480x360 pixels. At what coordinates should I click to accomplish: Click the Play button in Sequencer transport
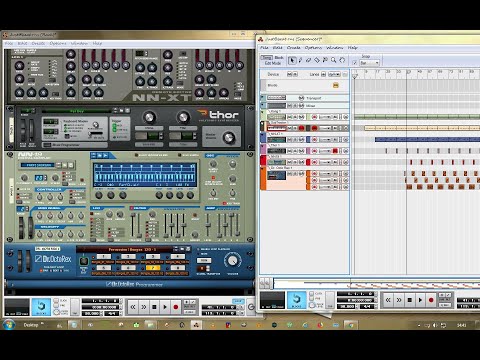420,300
